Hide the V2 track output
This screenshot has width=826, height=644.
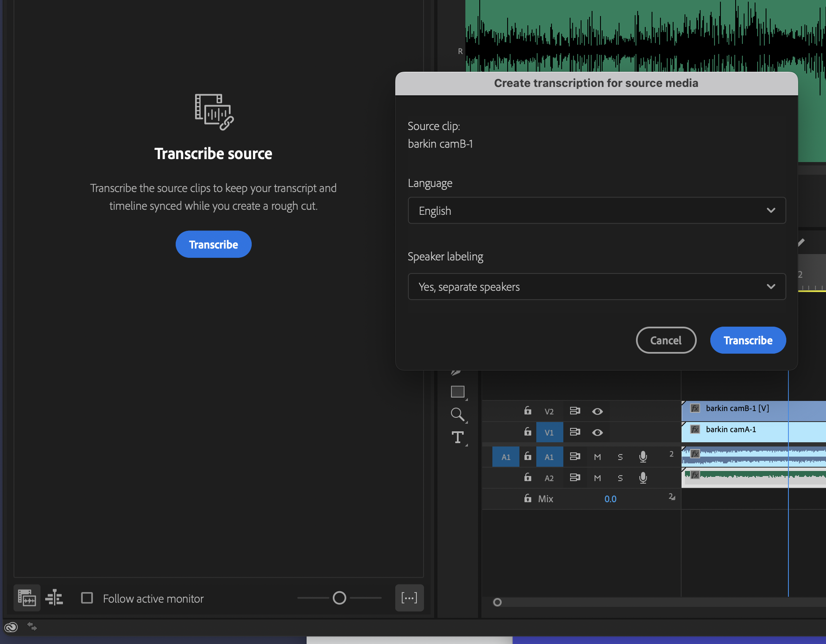point(597,411)
